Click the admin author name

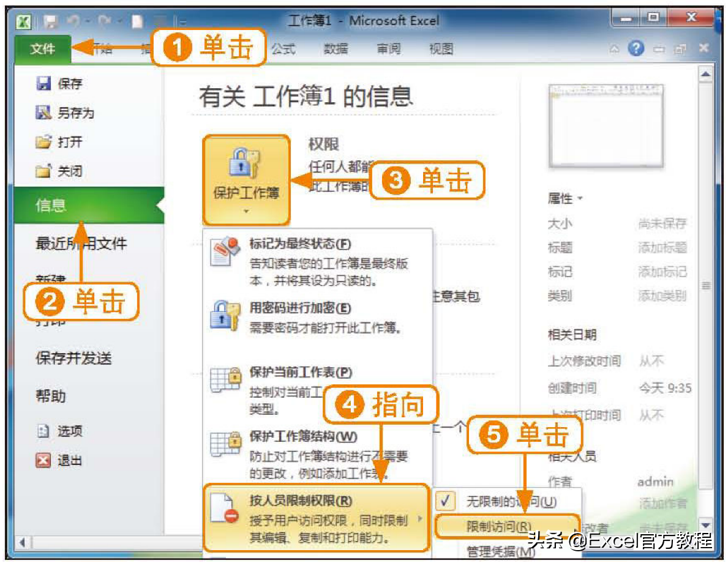(x=655, y=482)
